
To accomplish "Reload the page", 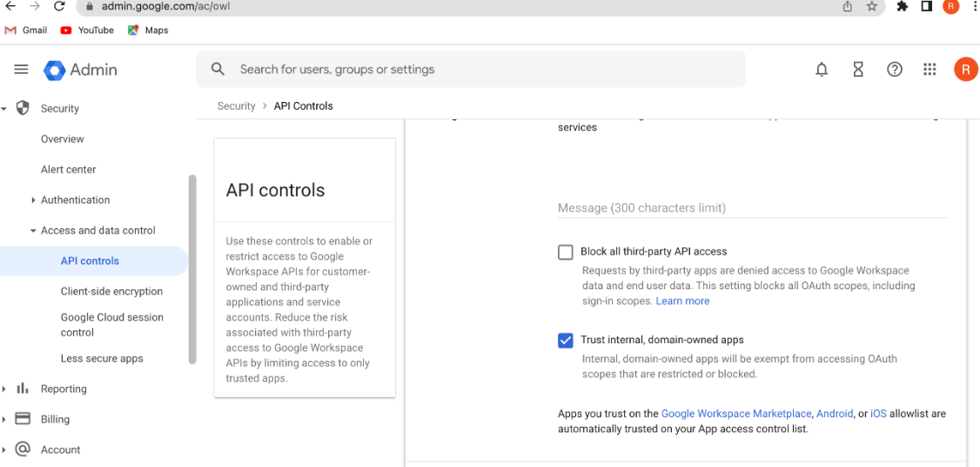I will pyautogui.click(x=59, y=6).
